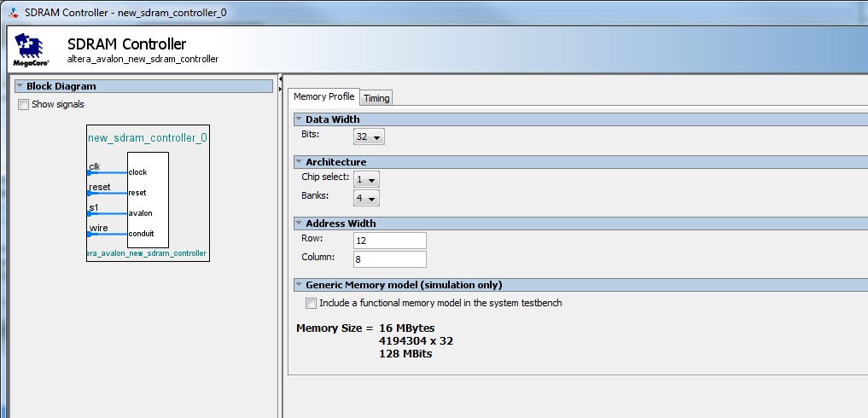Image resolution: width=868 pixels, height=418 pixels.
Task: Click the clock port label
Action: tap(138, 172)
